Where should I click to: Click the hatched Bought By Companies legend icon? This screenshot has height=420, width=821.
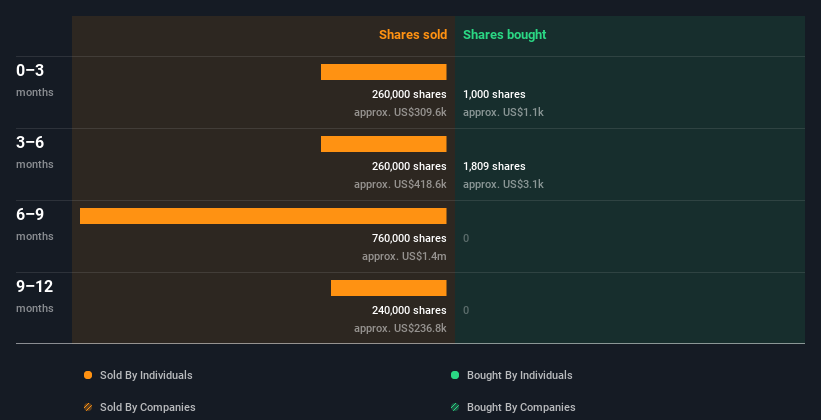[x=455, y=407]
